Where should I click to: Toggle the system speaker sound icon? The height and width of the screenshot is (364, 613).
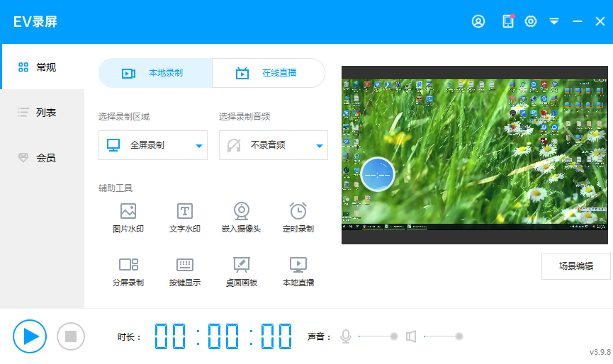(410, 336)
